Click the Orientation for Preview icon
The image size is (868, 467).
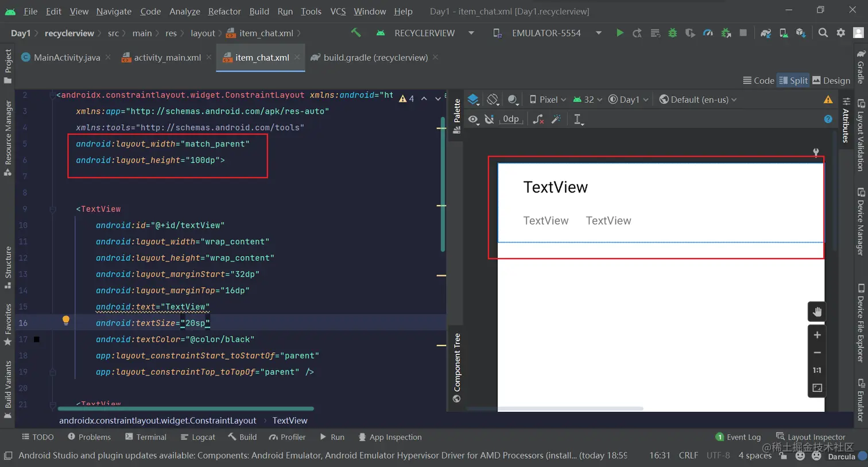[x=493, y=99]
